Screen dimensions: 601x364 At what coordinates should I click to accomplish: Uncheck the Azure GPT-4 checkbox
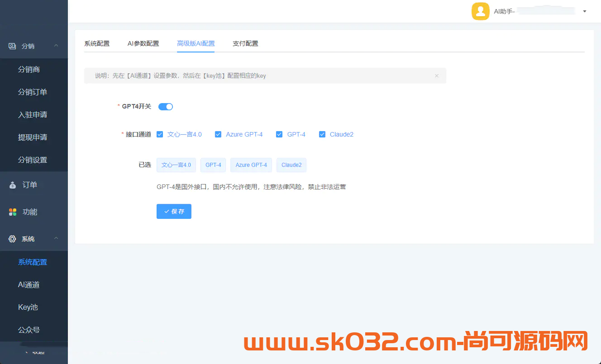[x=218, y=134]
